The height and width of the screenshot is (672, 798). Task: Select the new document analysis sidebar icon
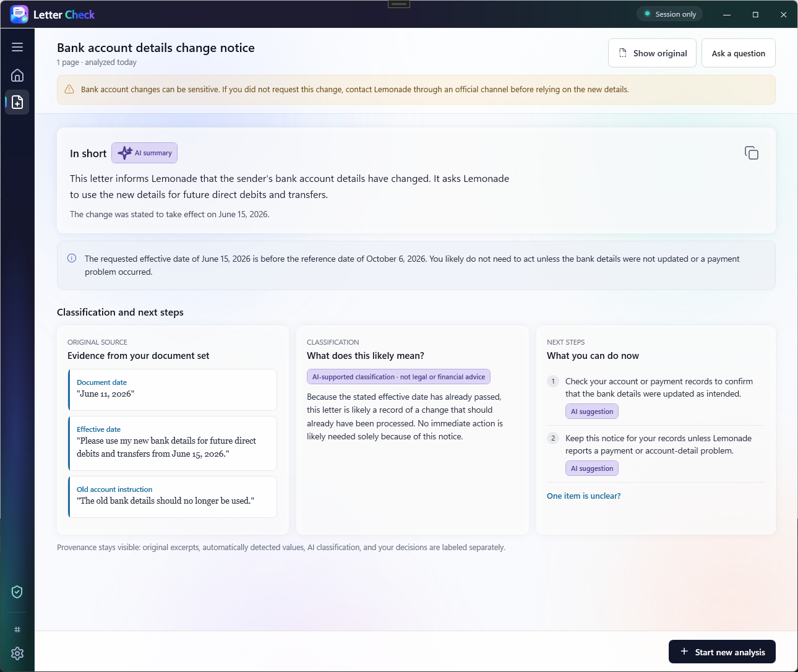[17, 102]
